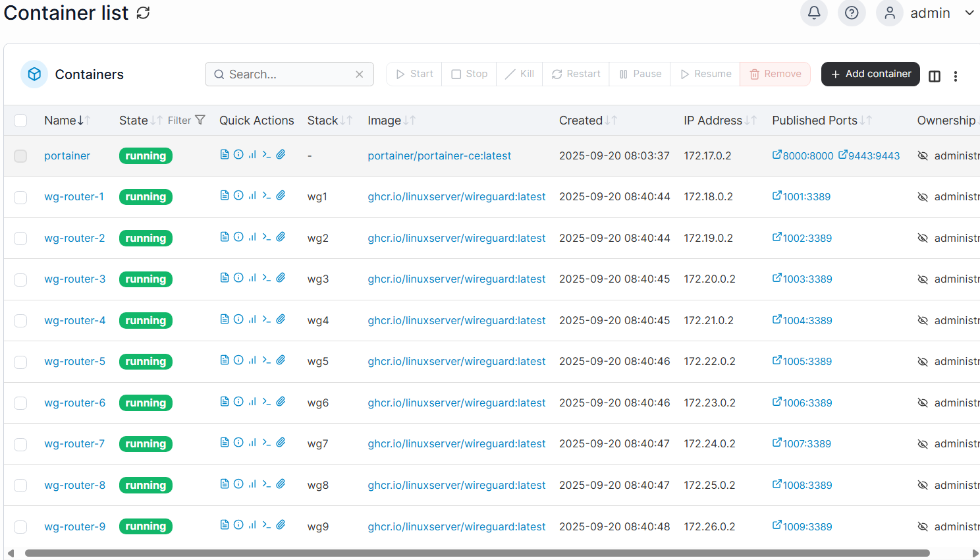The image size is (980, 560).
Task: Open published port 8000:8000 link
Action: coord(803,155)
